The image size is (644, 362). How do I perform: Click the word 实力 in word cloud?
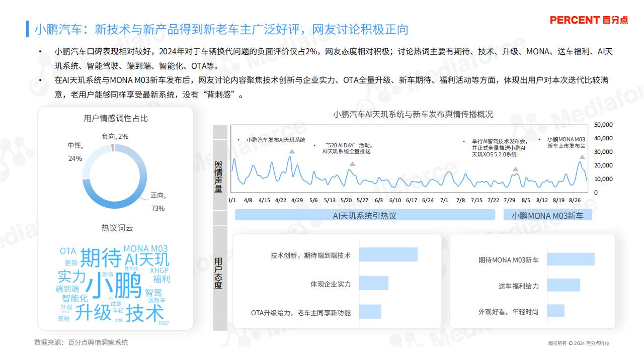[x=71, y=277]
